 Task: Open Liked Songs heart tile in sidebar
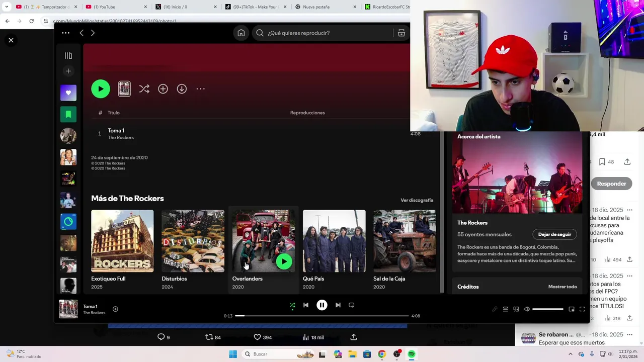(68, 93)
